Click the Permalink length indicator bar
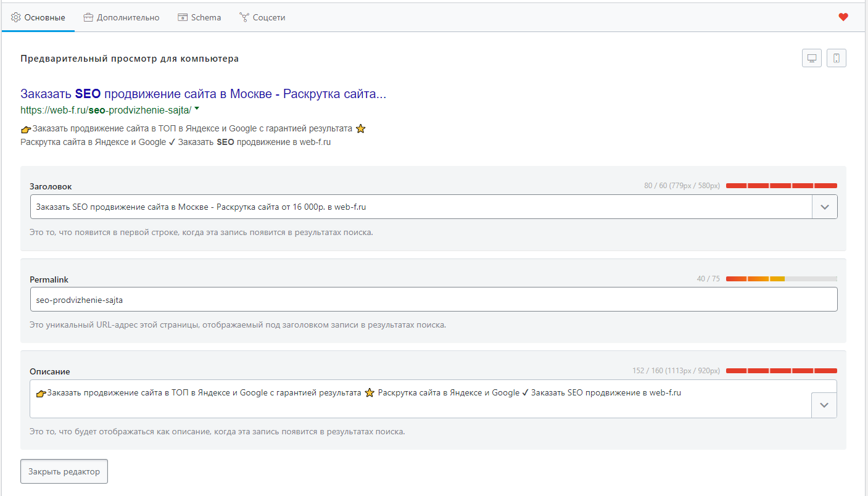Viewport: 868px width, 496px height. click(782, 279)
